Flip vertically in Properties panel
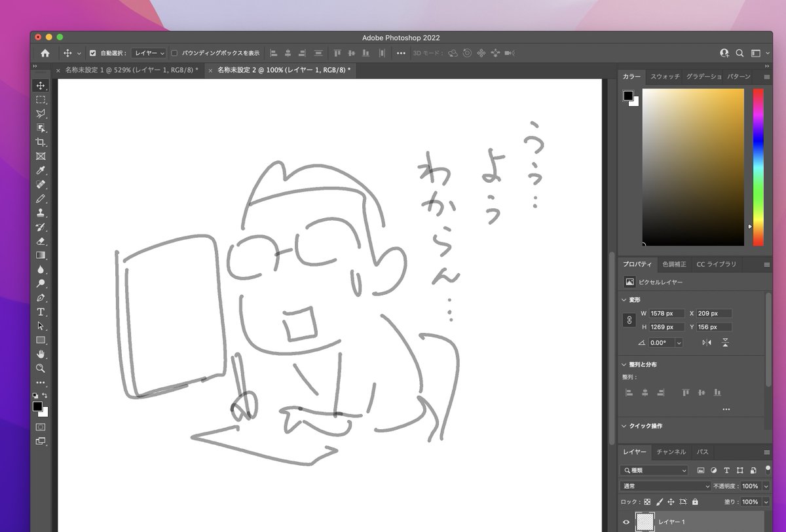The width and height of the screenshot is (786, 532). tap(725, 343)
